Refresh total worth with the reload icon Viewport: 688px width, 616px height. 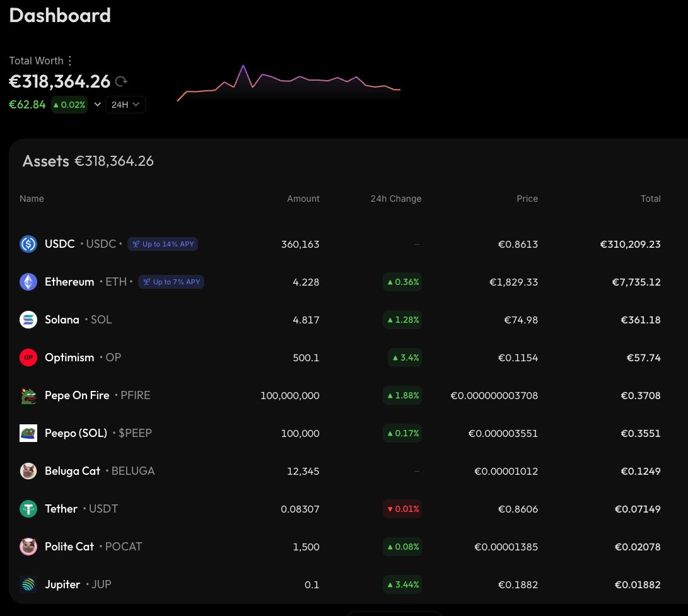click(121, 81)
